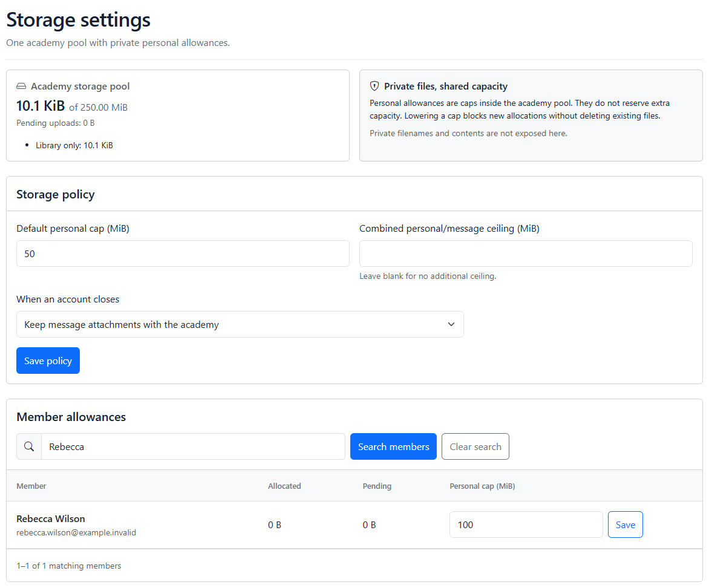
Task: Click the 'Combined personal/message ceiling (MiB)' label
Action: (449, 229)
